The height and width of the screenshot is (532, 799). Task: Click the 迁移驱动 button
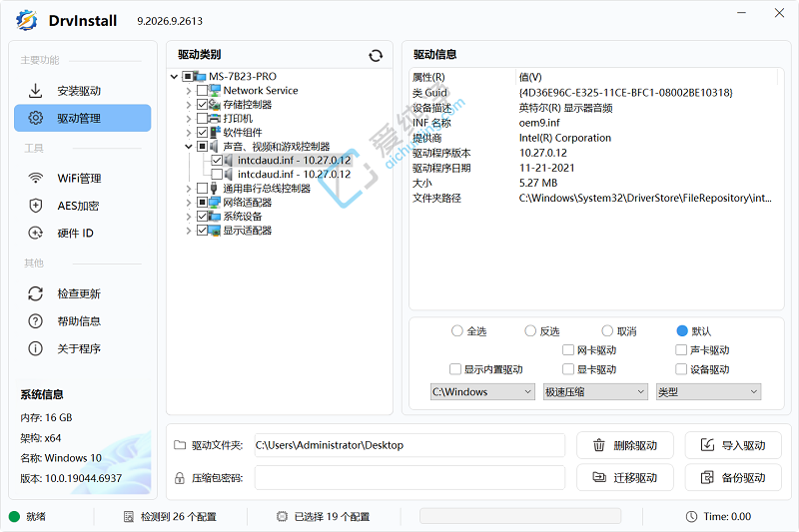[625, 477]
